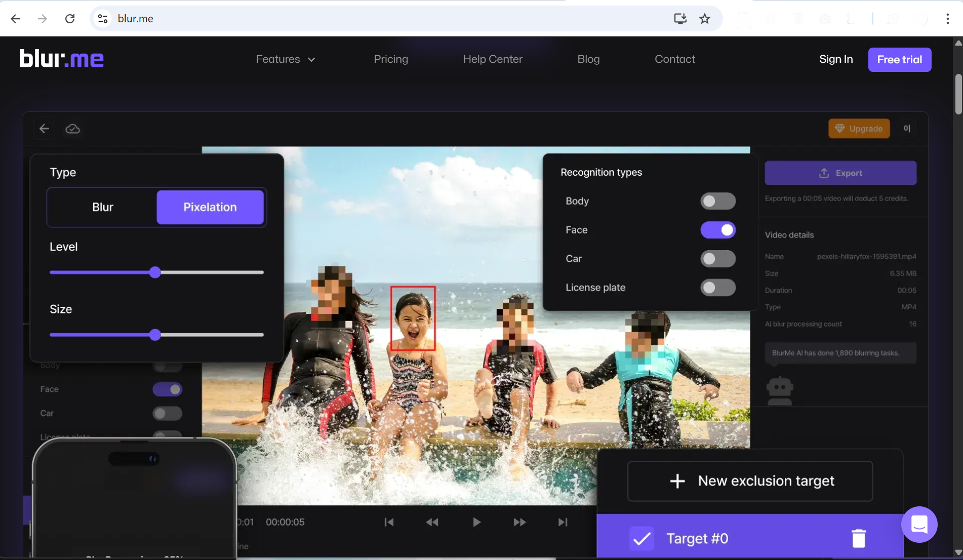963x560 pixels.
Task: Skip to the end of the video
Action: (563, 522)
